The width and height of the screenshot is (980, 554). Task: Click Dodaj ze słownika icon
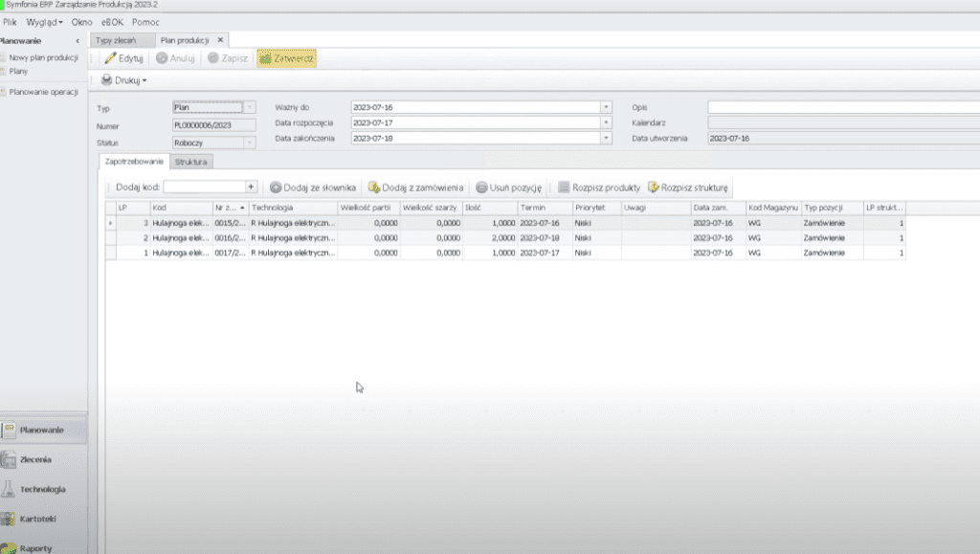[276, 188]
